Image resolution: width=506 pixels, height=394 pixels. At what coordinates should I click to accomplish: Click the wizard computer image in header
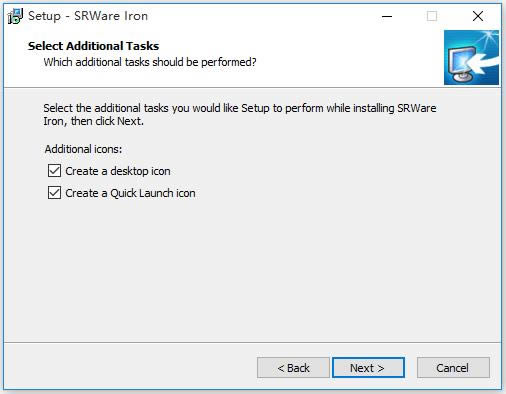471,57
